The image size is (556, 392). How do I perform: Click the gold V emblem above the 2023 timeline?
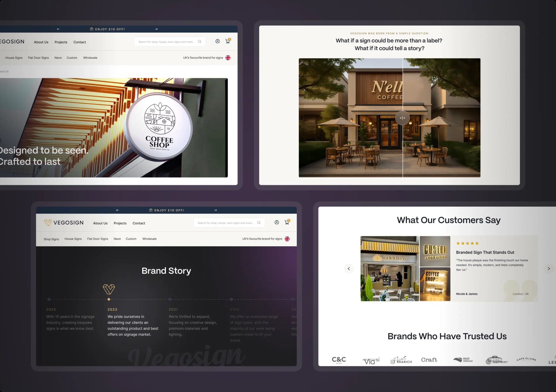tap(109, 289)
